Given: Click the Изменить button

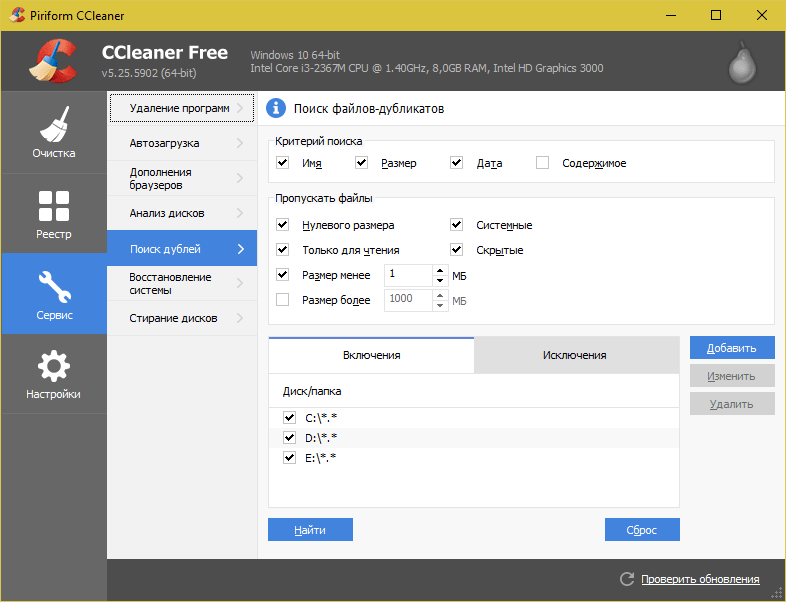Looking at the screenshot, I should [732, 376].
